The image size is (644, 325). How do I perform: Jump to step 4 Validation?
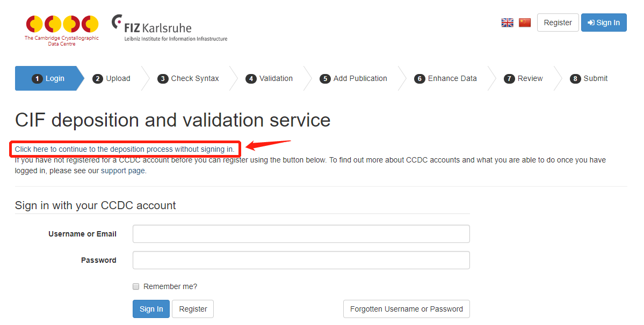[269, 78]
